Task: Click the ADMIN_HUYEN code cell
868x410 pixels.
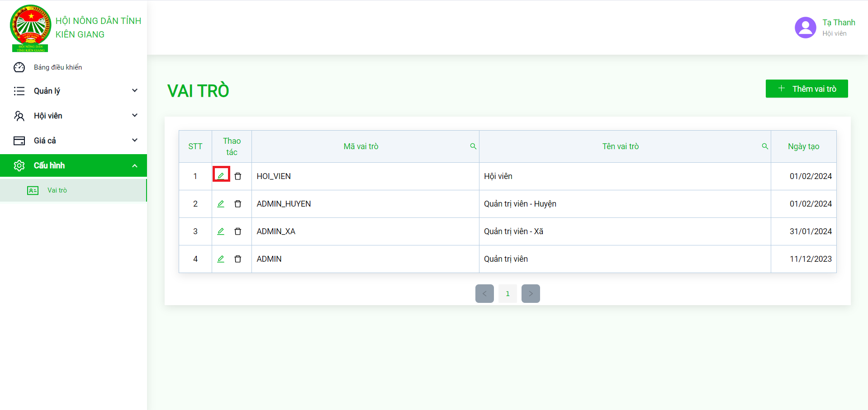Action: 365,204
